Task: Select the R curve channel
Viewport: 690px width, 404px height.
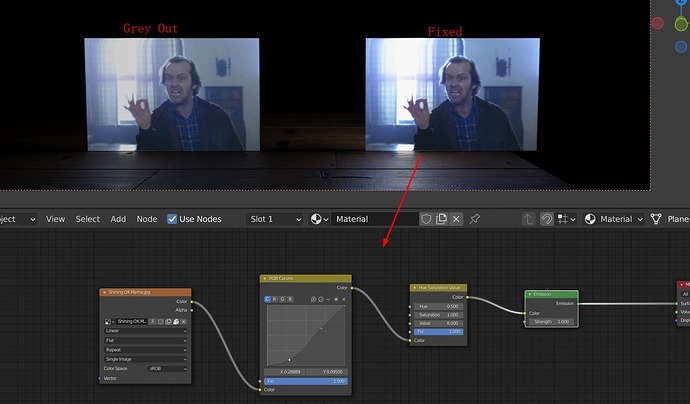Action: point(275,299)
